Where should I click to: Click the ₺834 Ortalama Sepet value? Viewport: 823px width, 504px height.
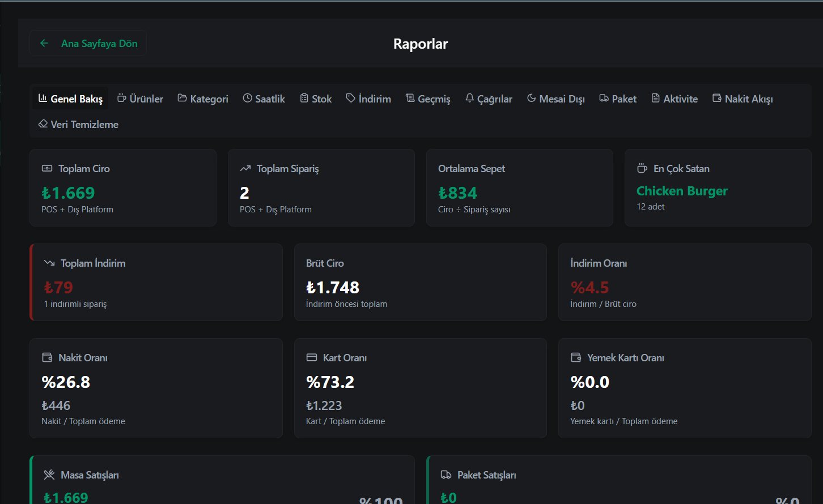click(x=457, y=193)
